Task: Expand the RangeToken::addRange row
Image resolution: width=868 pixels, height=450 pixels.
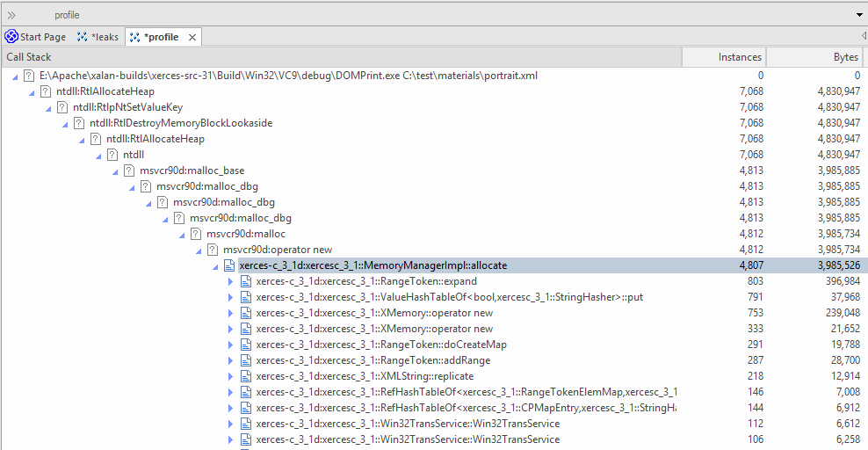Action: pos(231,360)
